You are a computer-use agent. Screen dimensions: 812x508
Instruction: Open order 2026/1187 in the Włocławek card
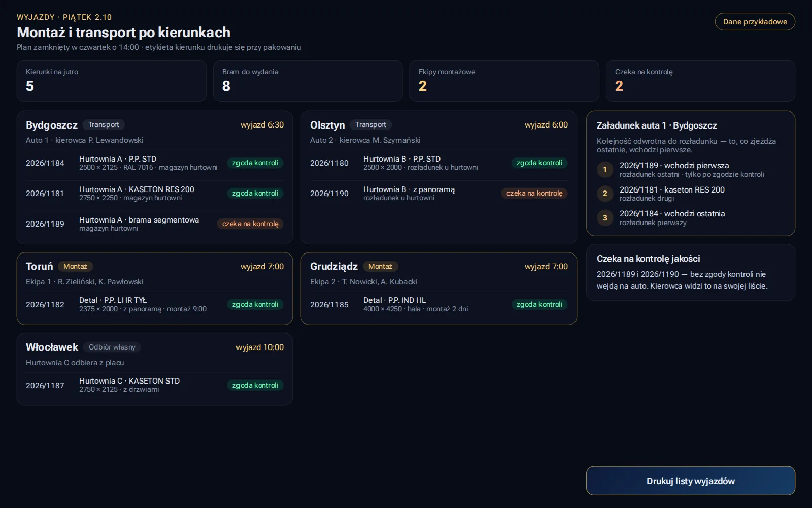(x=155, y=385)
